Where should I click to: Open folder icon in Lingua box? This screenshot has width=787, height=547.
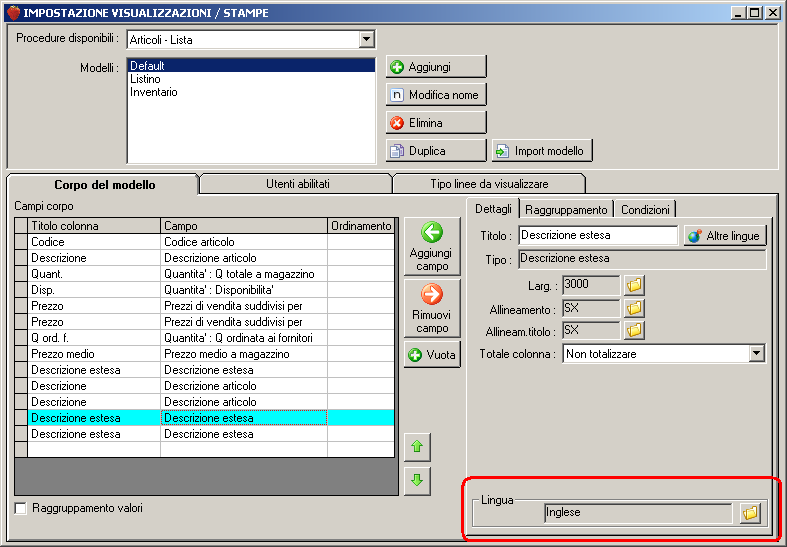tap(750, 513)
